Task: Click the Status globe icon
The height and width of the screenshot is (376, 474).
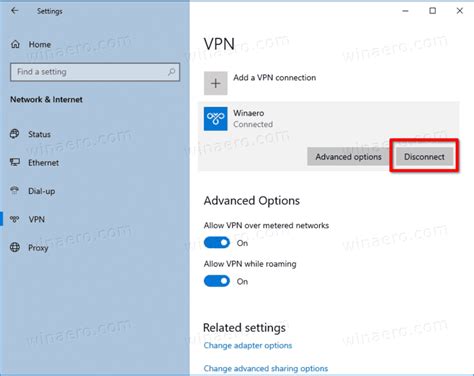Action: [x=15, y=134]
